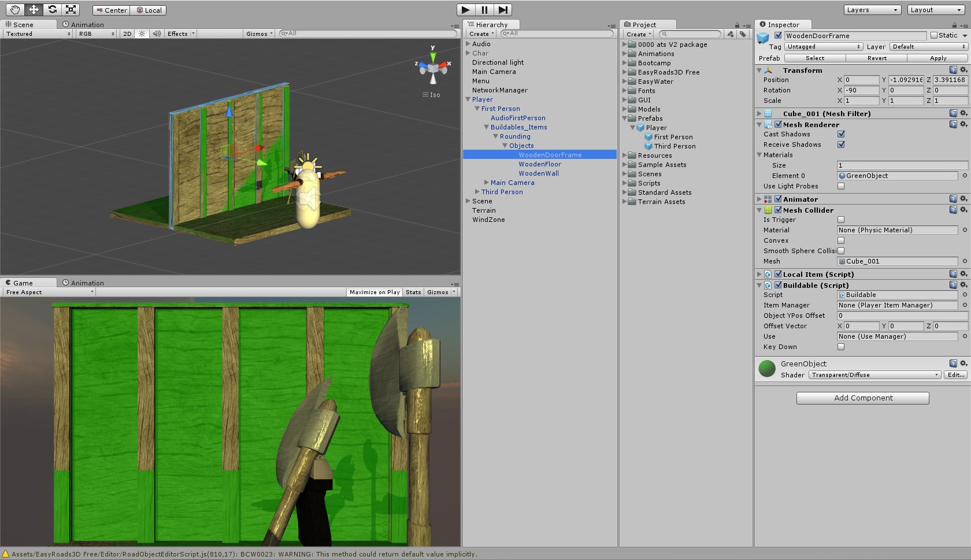Open Buildable script gear menu
The width and height of the screenshot is (971, 560).
963,285
